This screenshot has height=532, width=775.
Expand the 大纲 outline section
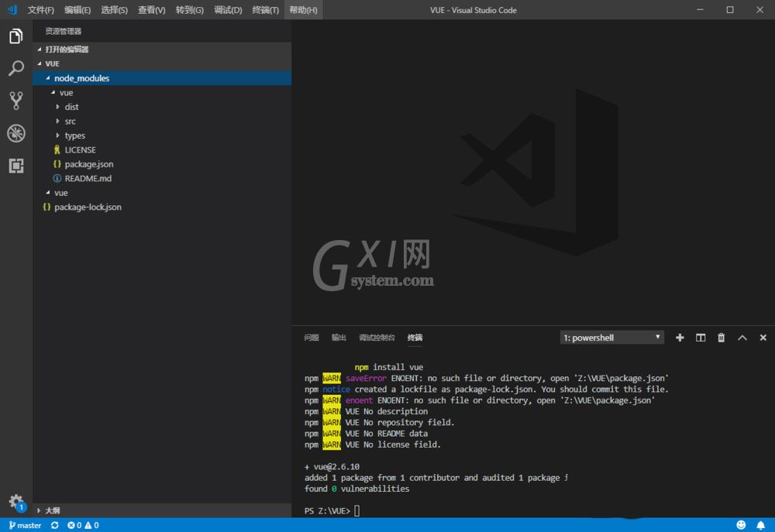162,510
